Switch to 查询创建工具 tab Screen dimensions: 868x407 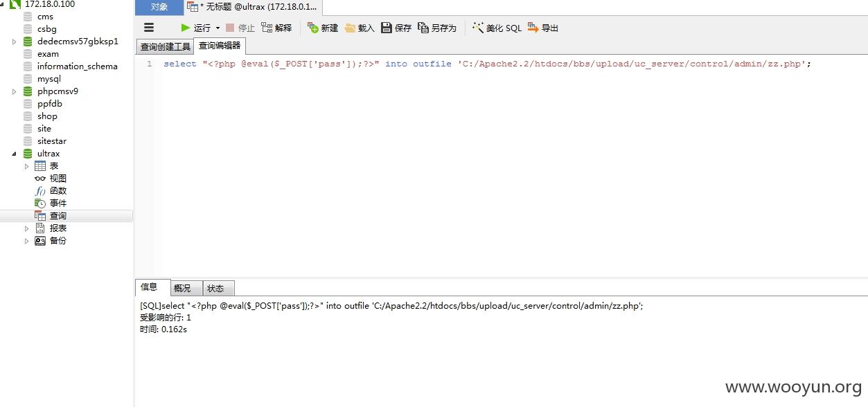165,47
